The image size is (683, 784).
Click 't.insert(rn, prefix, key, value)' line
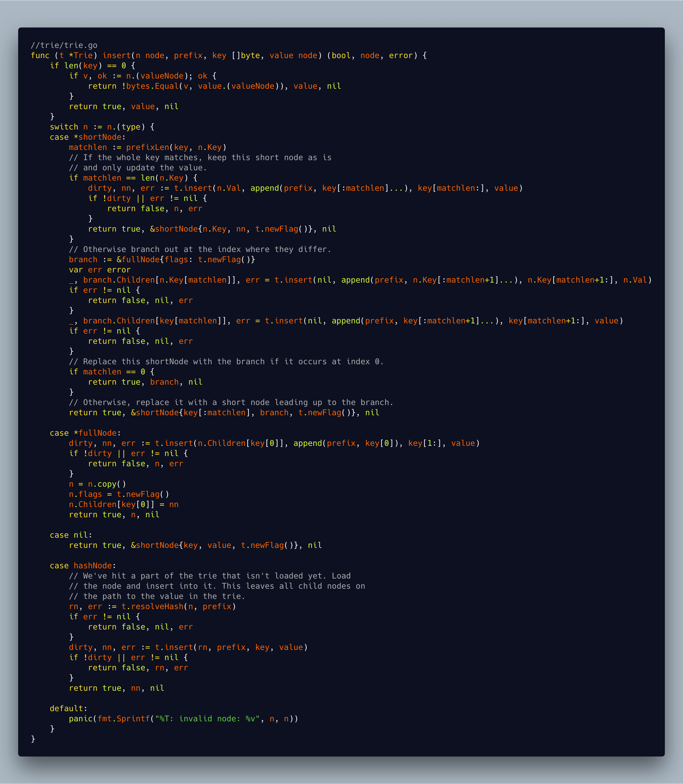coord(188,648)
